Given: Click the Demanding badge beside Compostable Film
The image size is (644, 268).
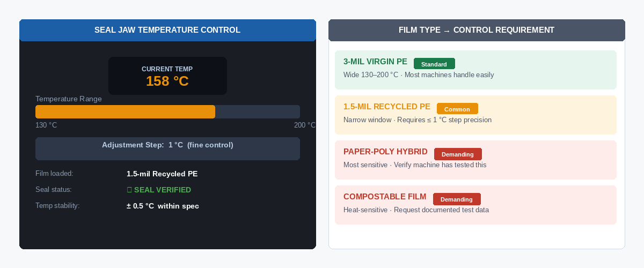Looking at the screenshot, I should tap(457, 199).
